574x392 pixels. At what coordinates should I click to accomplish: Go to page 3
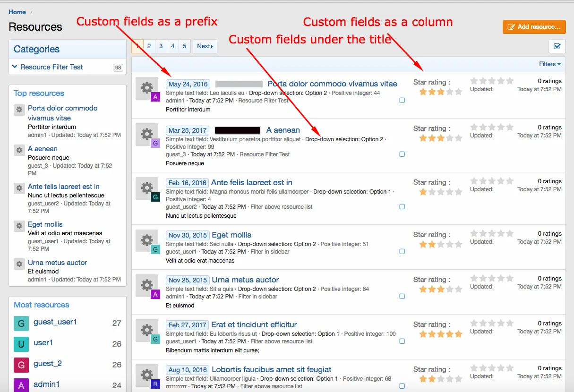[x=161, y=46]
